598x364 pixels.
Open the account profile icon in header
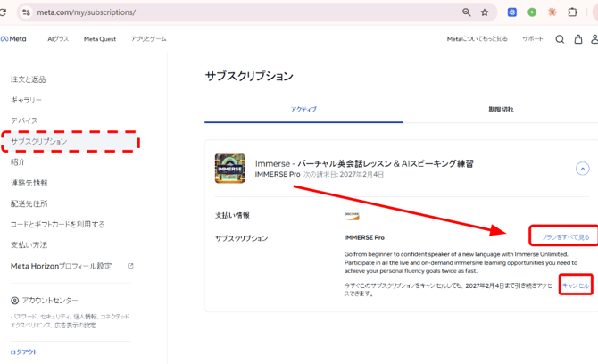coord(594,39)
